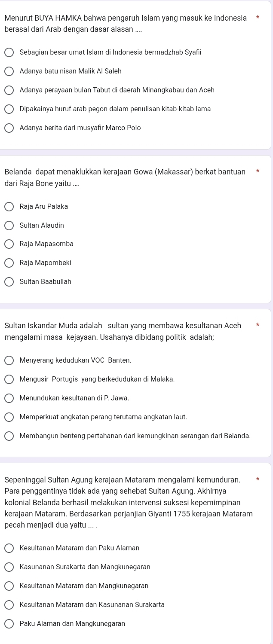The width and height of the screenshot is (273, 644).
Task: Select 'Kesultanan Mataram dan Kasunanan Surakarta'
Action: click(9, 605)
